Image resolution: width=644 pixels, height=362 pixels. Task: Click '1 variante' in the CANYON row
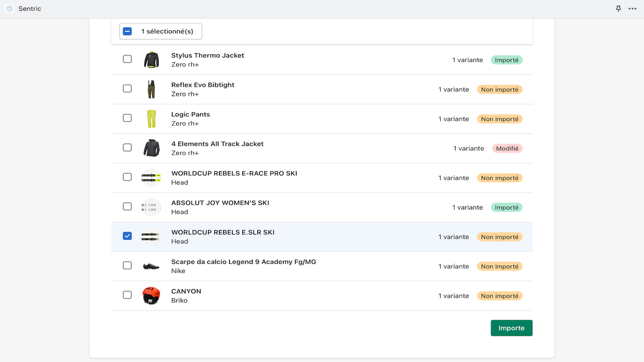pos(453,296)
